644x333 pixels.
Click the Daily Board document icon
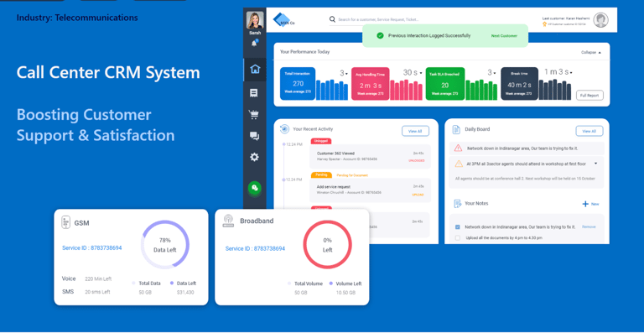click(x=456, y=129)
